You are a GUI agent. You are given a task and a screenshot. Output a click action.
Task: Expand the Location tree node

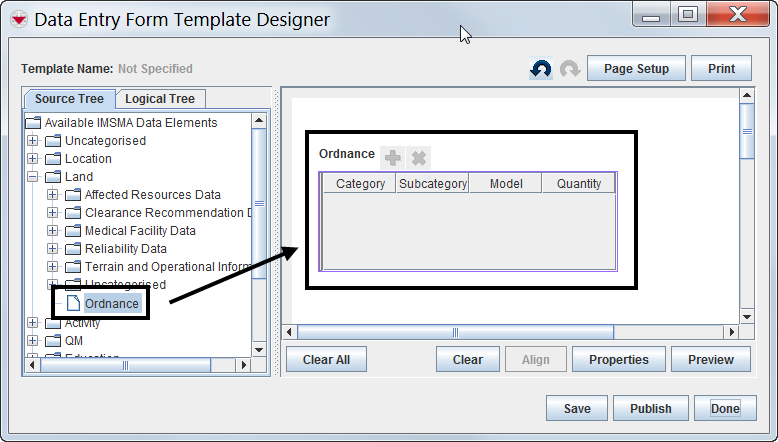(x=33, y=159)
